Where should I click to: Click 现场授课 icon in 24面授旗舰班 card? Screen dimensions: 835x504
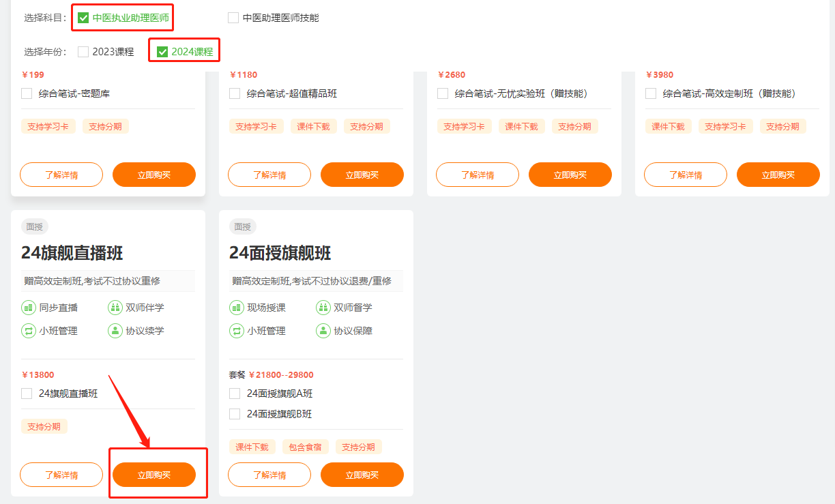[x=236, y=308]
